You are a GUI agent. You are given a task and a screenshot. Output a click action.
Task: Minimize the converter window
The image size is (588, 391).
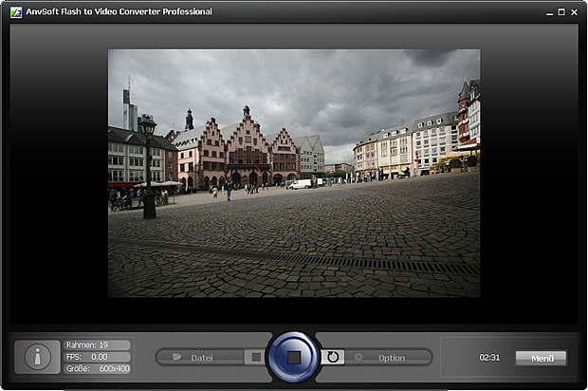549,12
